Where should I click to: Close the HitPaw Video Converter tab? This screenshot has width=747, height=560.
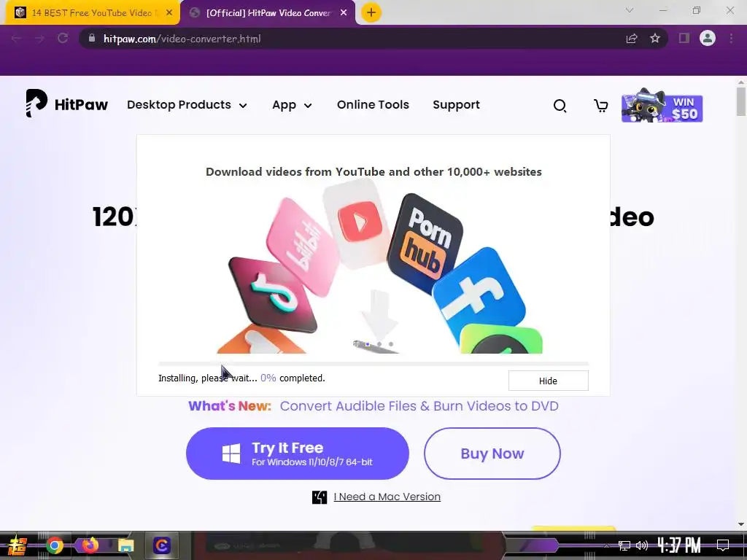click(x=344, y=13)
